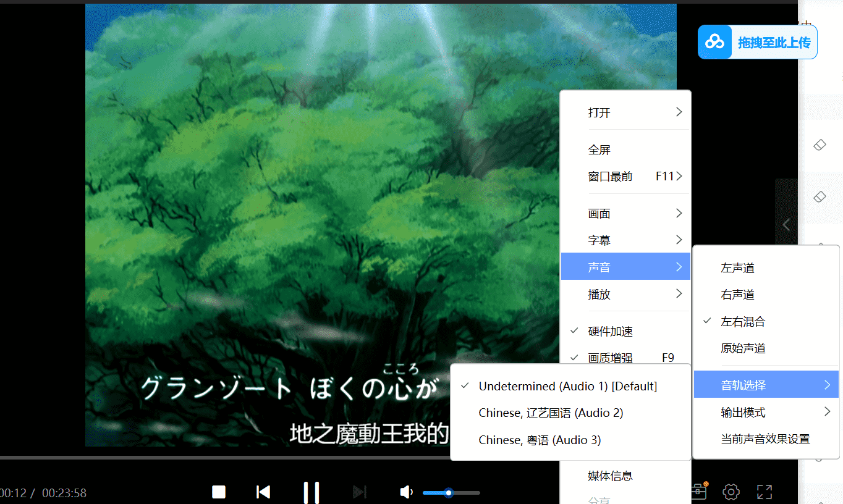Open 媒体信息 media information

click(609, 476)
